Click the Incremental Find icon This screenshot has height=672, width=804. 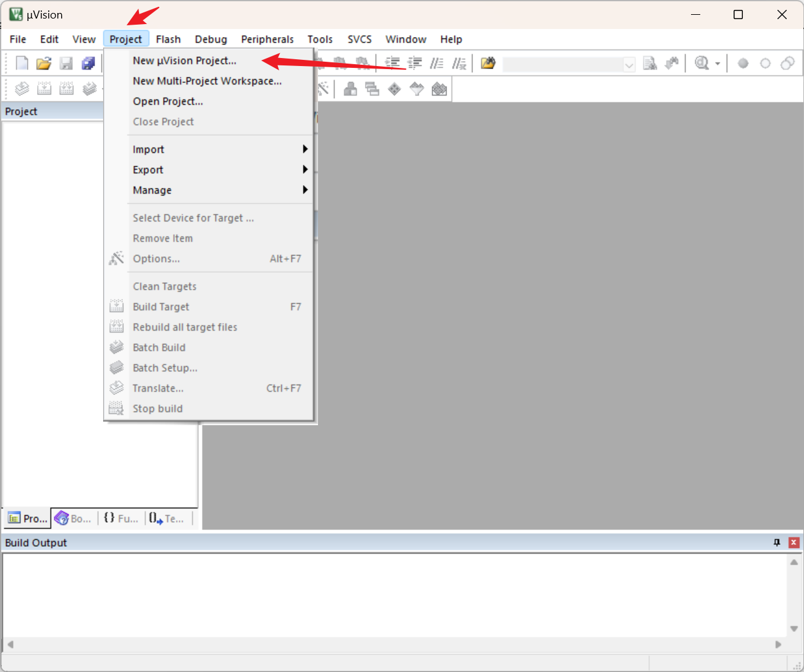click(672, 63)
